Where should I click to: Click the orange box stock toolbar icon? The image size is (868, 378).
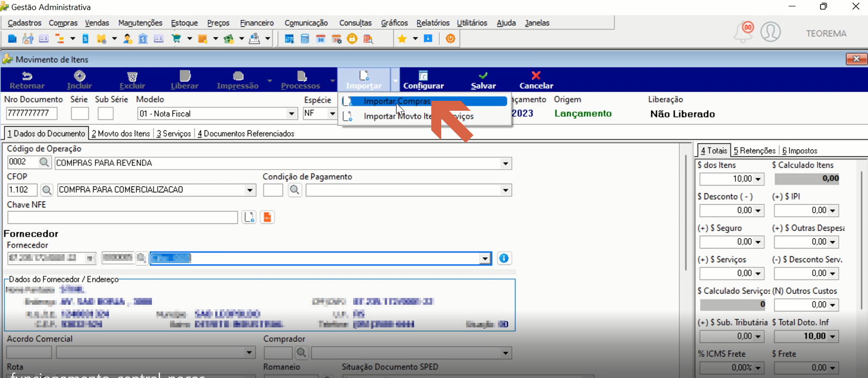[x=203, y=39]
